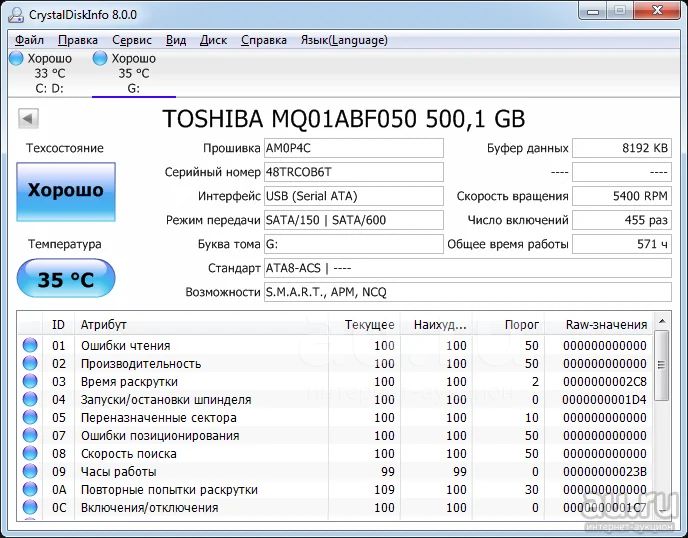Click the Атрибут column header

(201, 325)
